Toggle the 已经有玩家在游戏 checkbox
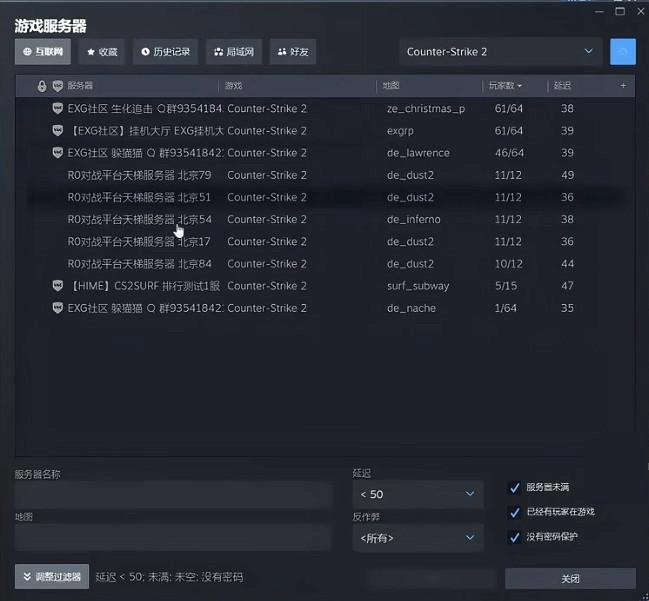 pos(515,512)
